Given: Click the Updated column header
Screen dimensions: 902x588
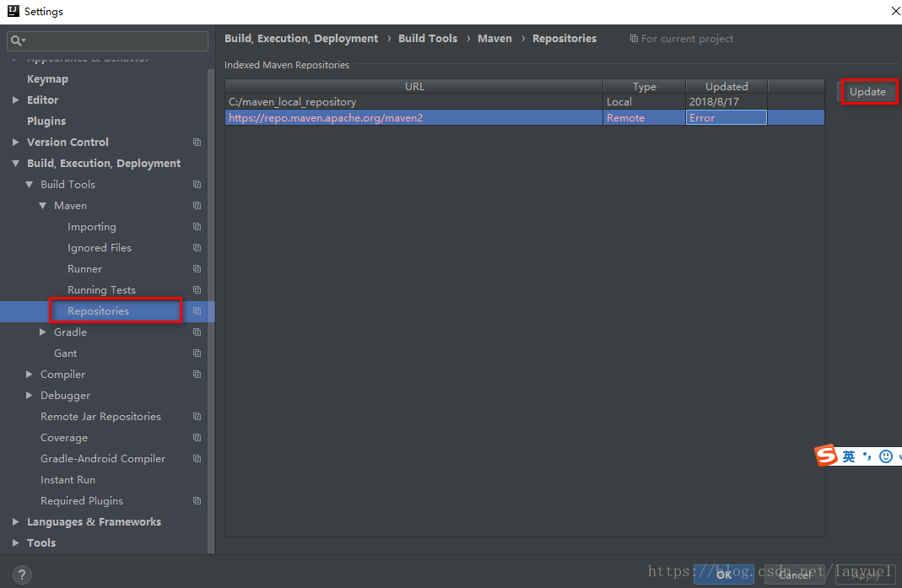Looking at the screenshot, I should [726, 86].
